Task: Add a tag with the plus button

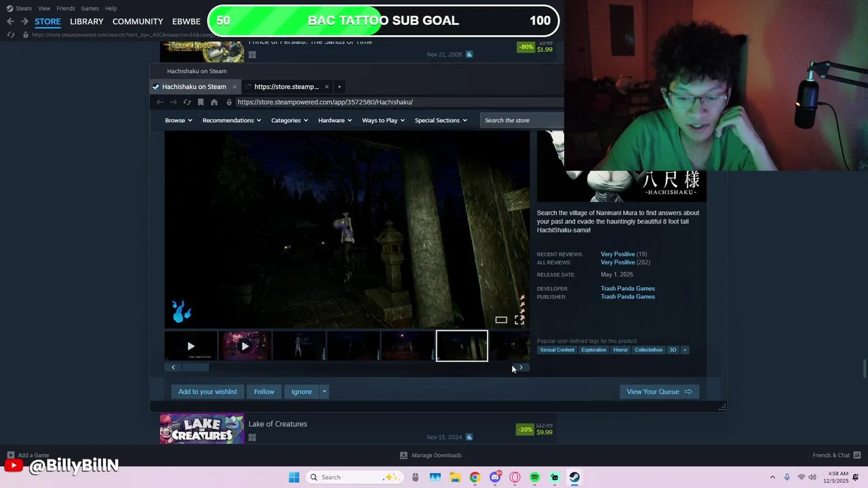Action: [x=685, y=350]
